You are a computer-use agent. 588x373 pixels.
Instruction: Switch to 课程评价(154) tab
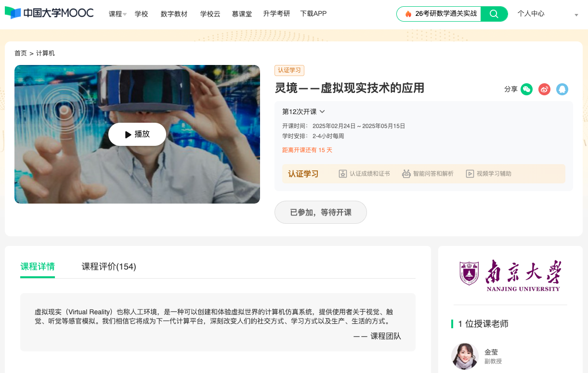click(109, 267)
